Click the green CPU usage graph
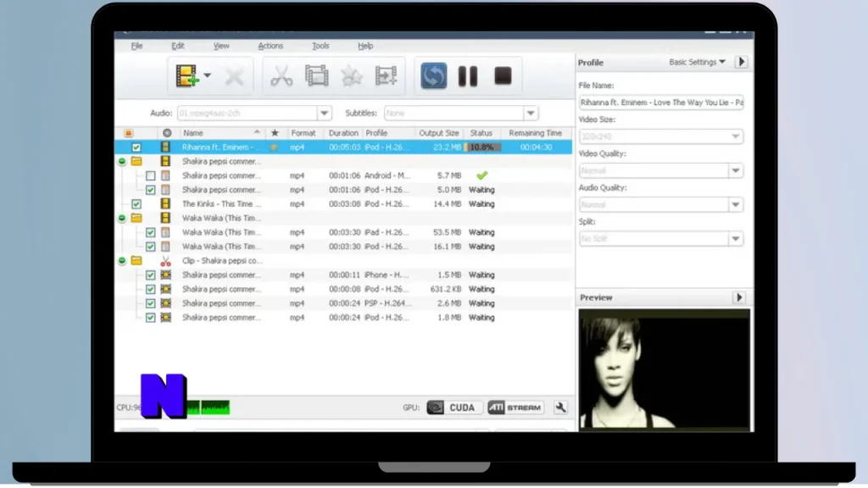868x488 pixels. [209, 408]
